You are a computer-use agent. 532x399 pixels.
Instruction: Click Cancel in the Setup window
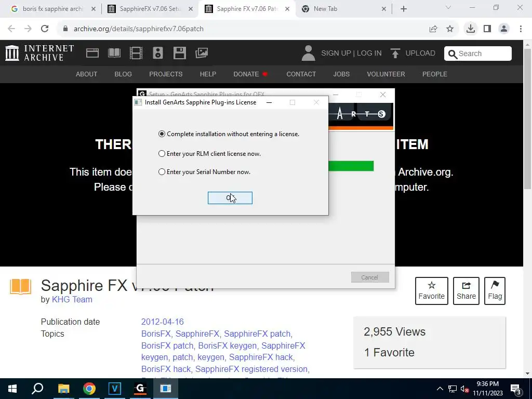[x=370, y=277]
